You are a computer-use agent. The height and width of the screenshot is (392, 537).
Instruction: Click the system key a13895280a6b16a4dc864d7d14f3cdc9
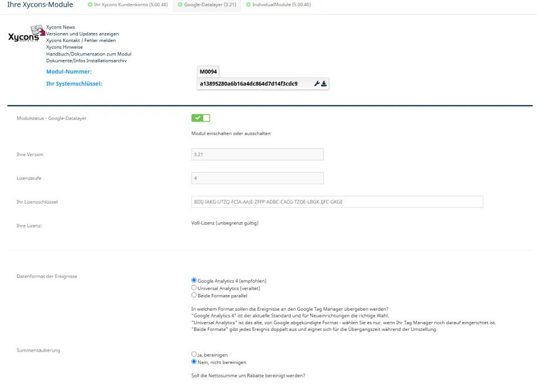tap(249, 83)
